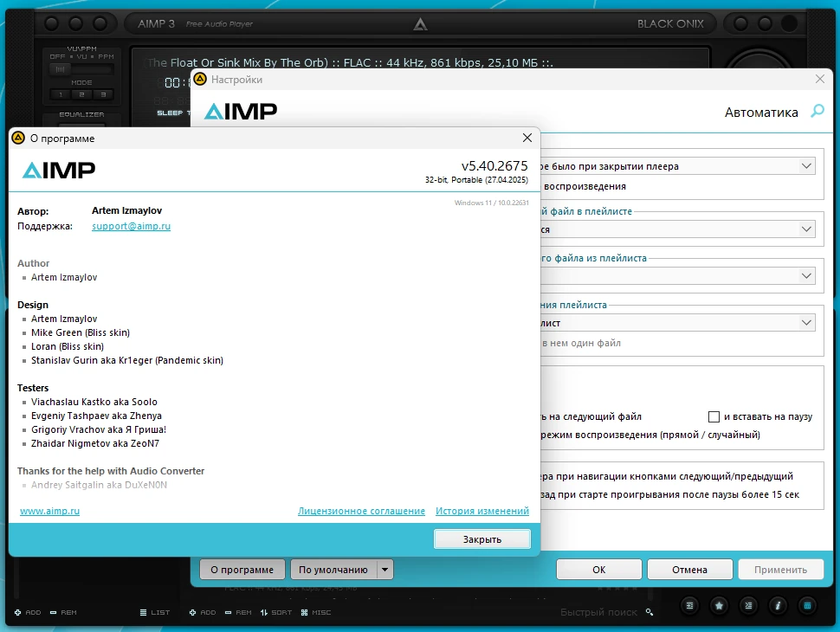The image size is (840, 632).
Task: Expand the "лист" dropdown in плейлиста group
Action: [806, 322]
